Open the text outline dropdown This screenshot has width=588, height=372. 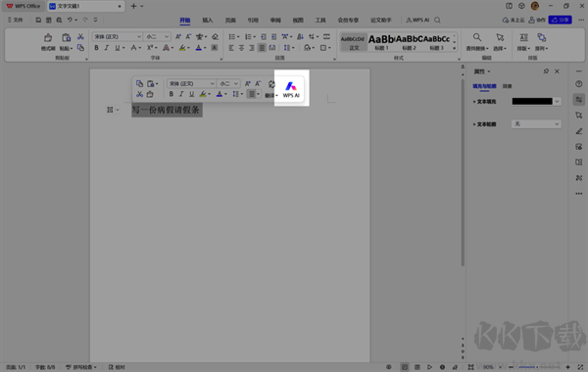pyautogui.click(x=557, y=124)
